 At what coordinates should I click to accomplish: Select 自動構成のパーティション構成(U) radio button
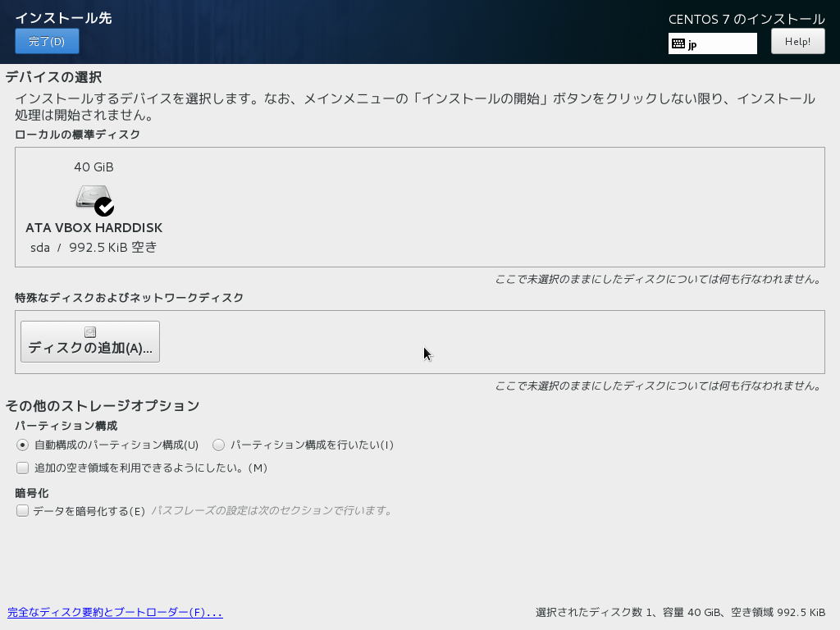(x=22, y=445)
